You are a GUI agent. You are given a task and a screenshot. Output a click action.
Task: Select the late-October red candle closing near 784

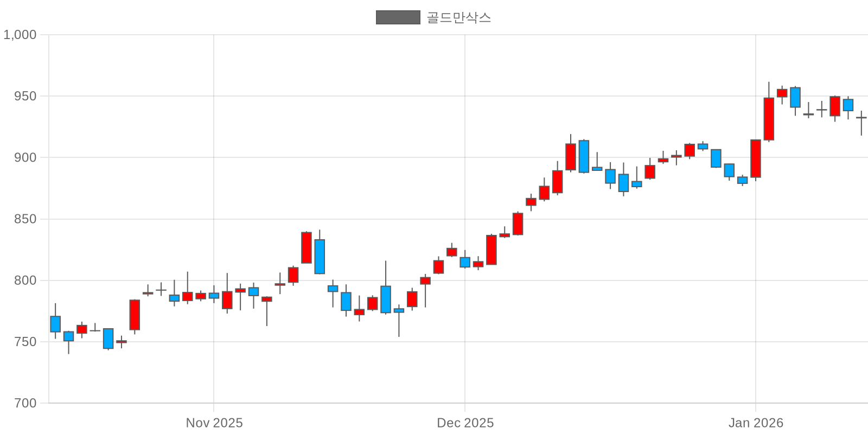click(x=135, y=315)
